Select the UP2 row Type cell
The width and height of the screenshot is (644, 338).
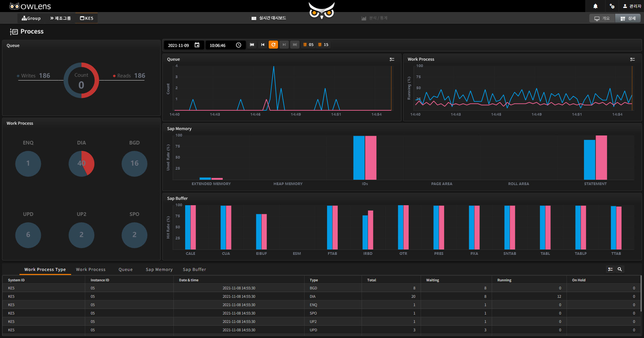[333, 322]
